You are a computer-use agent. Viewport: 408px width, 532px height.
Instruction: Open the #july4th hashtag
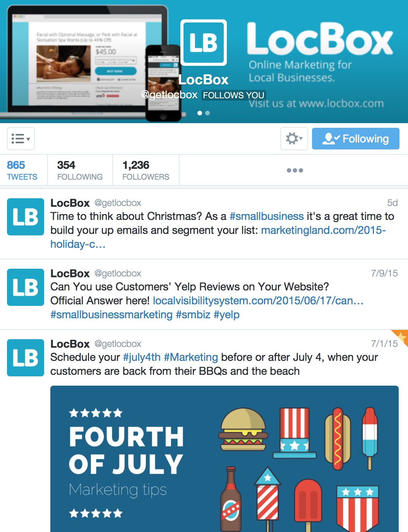142,357
